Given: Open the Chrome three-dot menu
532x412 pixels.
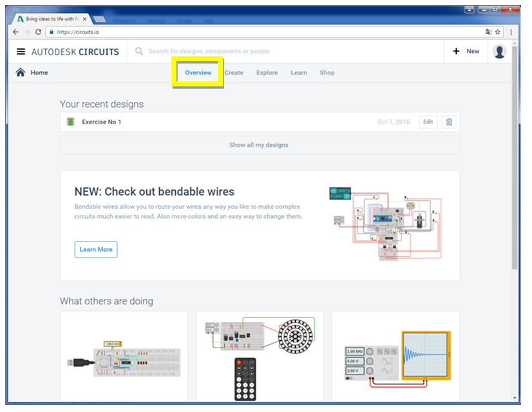Looking at the screenshot, I should [x=511, y=32].
